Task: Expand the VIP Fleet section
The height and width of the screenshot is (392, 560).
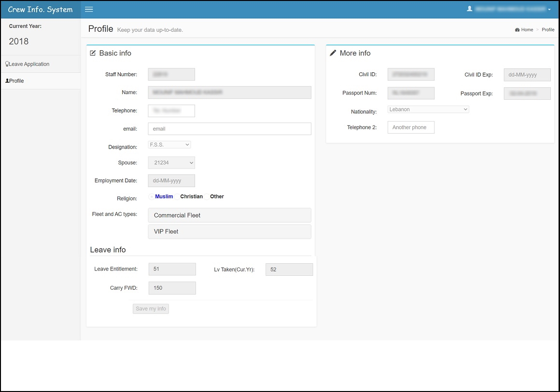Action: [229, 231]
